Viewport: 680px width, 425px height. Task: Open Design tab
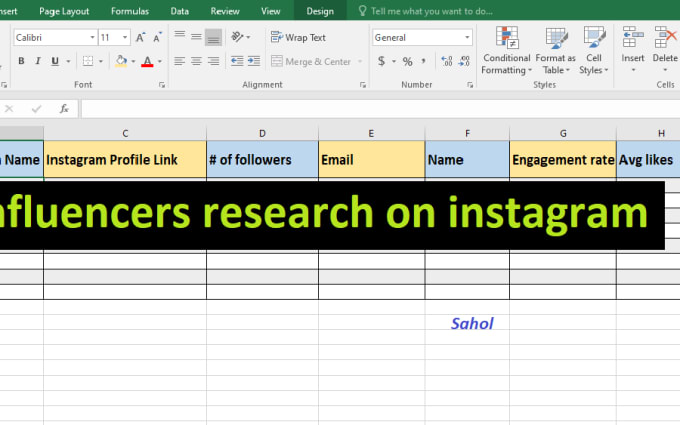click(320, 11)
